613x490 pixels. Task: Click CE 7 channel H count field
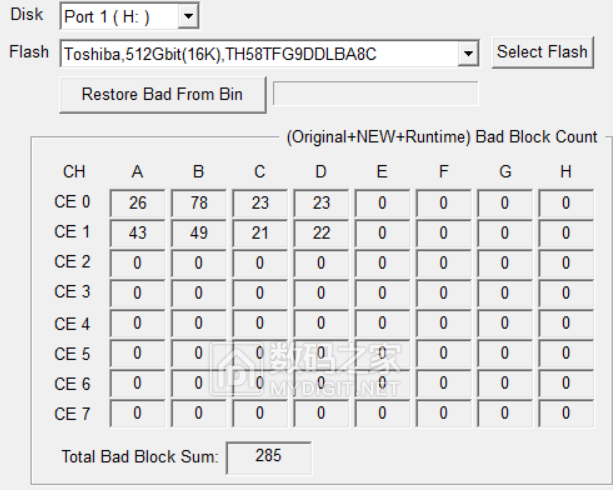566,413
